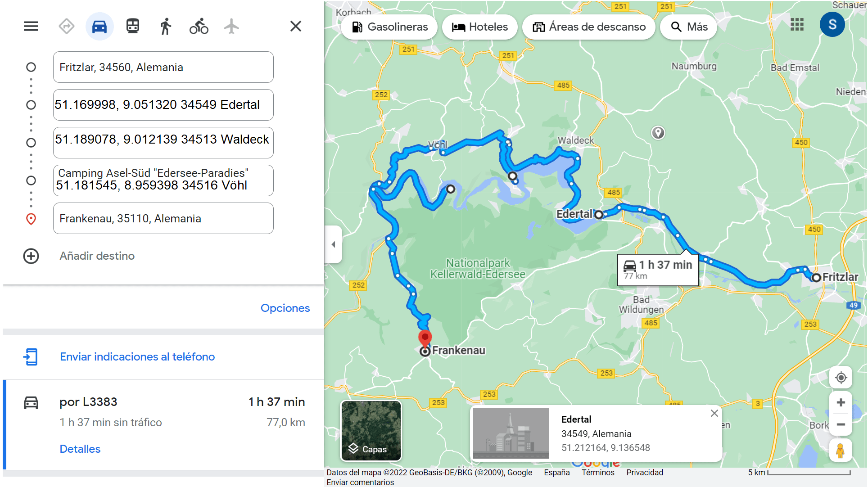868x487 pixels.
Task: Choose walking travel mode
Action: (165, 26)
